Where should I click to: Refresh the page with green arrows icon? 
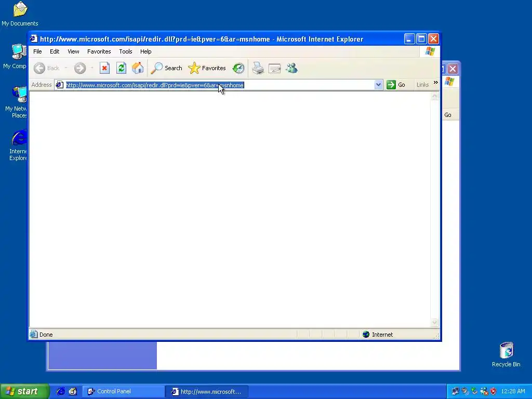pos(121,68)
